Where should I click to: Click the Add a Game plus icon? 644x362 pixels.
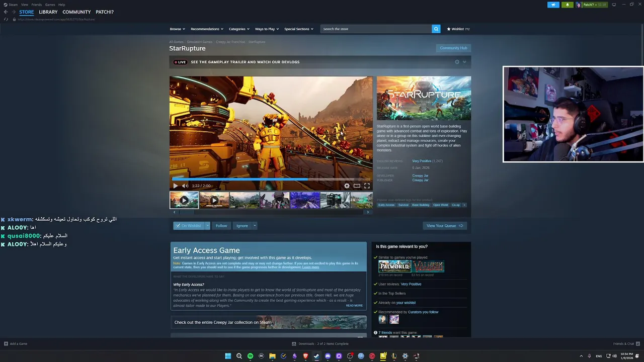point(6,344)
